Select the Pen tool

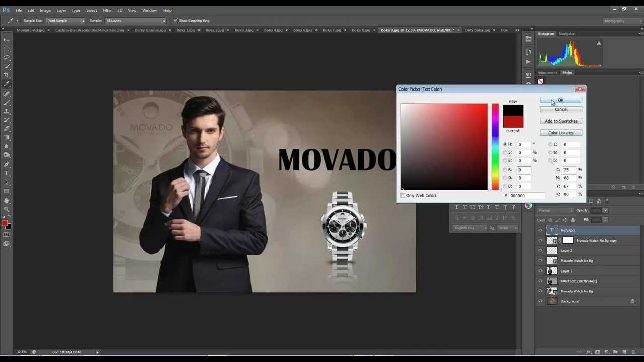click(x=7, y=164)
